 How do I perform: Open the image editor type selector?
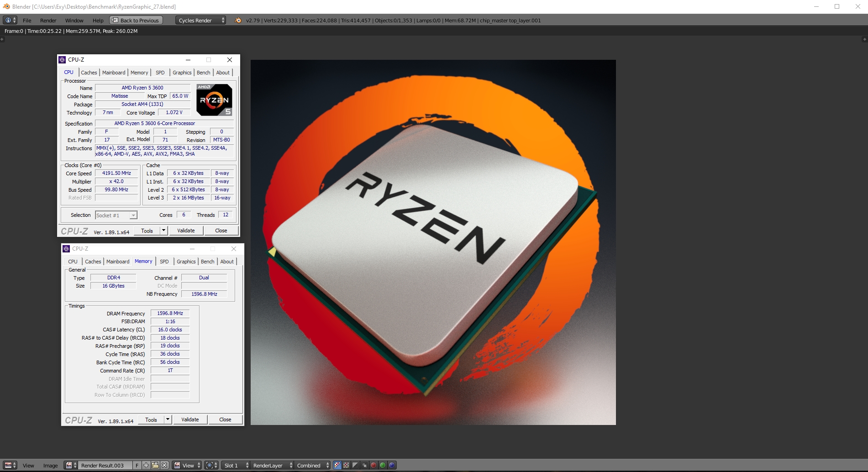tap(10, 465)
